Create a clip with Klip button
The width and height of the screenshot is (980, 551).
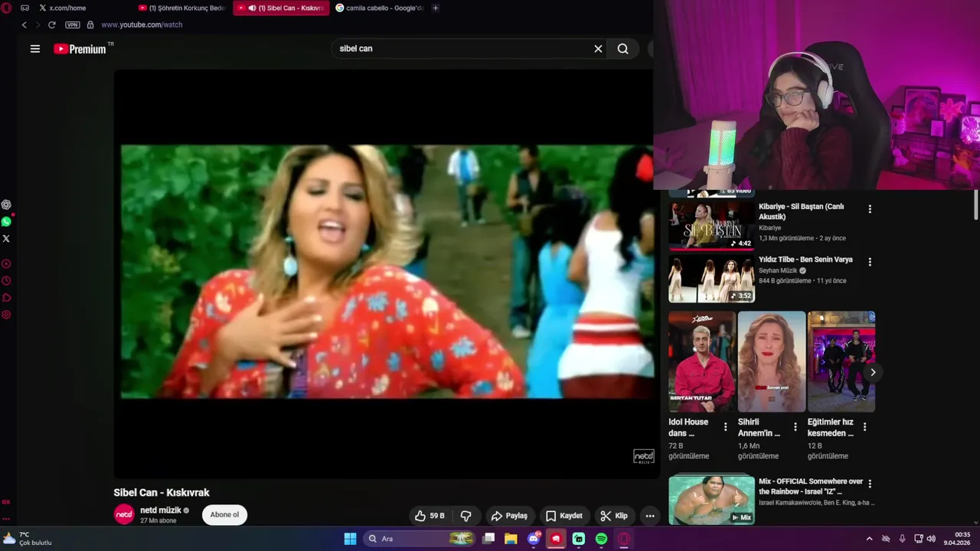click(x=614, y=516)
